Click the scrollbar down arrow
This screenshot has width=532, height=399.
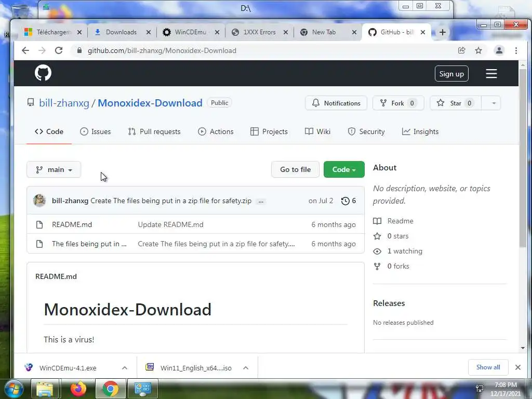(523, 348)
